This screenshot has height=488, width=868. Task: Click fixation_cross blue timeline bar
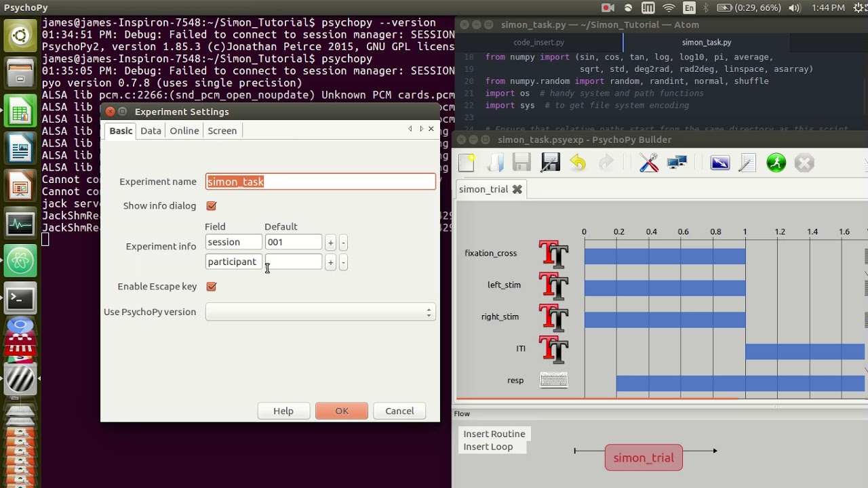coord(665,256)
